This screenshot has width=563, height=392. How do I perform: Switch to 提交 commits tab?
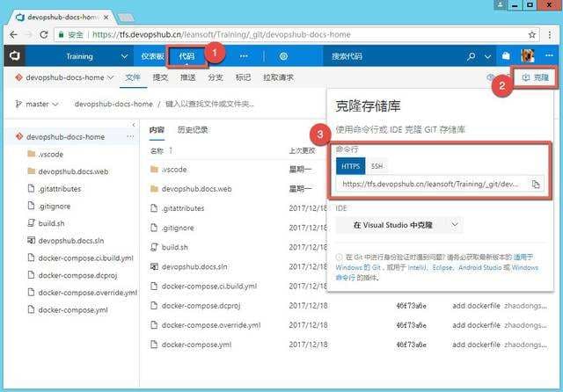[x=160, y=77]
